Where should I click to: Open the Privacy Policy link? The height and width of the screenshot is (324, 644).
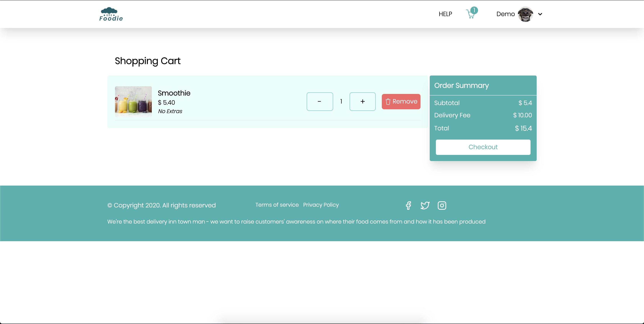[x=321, y=205]
